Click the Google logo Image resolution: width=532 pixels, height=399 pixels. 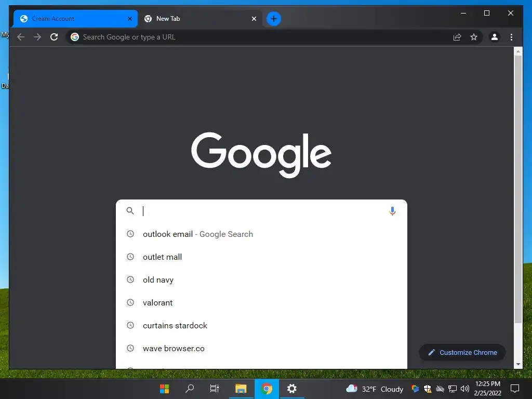point(261,154)
